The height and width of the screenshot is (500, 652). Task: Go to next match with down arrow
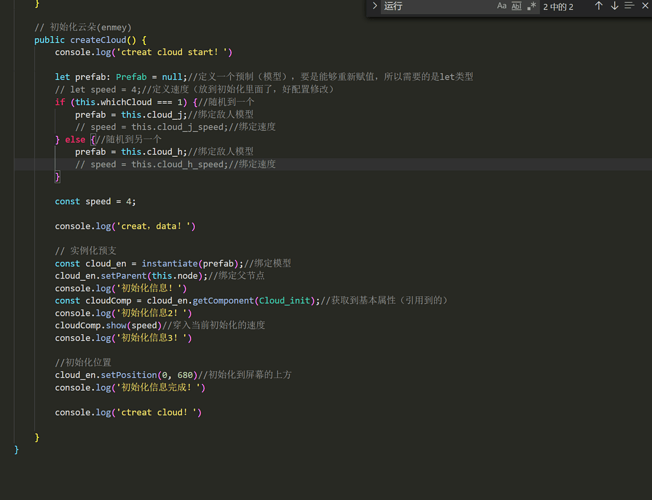614,6
